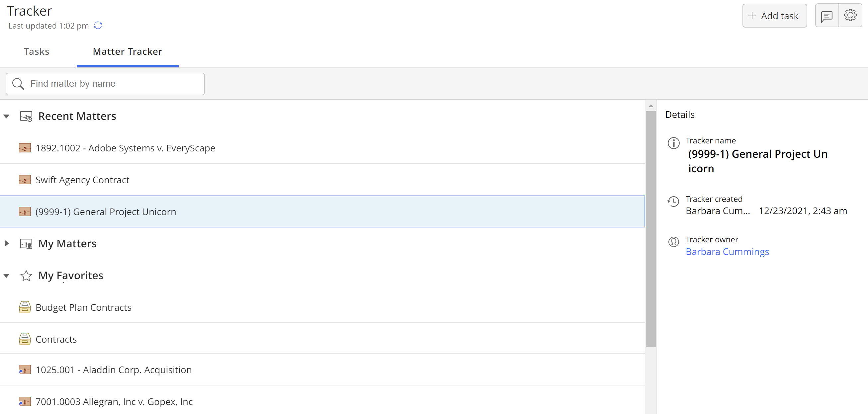Switch to the Tasks tab

37,51
